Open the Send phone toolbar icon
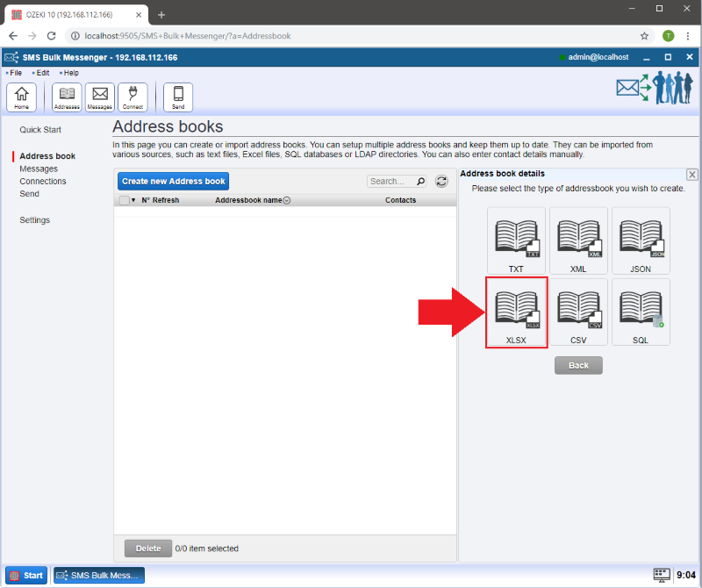The height and width of the screenshot is (588, 702). pyautogui.click(x=178, y=97)
